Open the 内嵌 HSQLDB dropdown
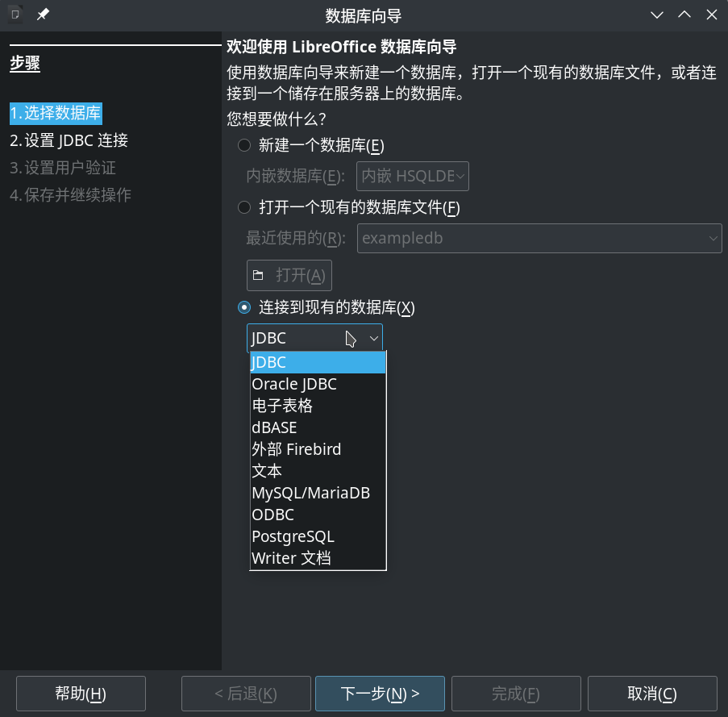The image size is (728, 717). (412, 176)
